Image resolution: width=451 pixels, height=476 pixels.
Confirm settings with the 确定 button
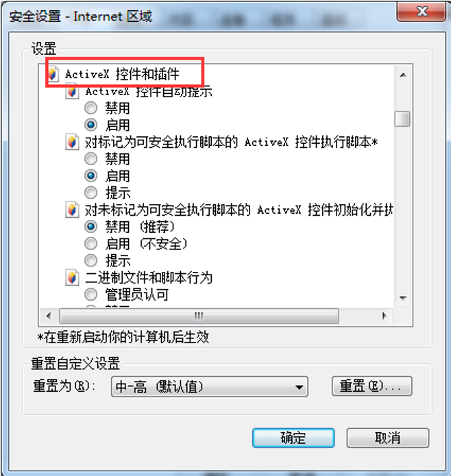[293, 438]
